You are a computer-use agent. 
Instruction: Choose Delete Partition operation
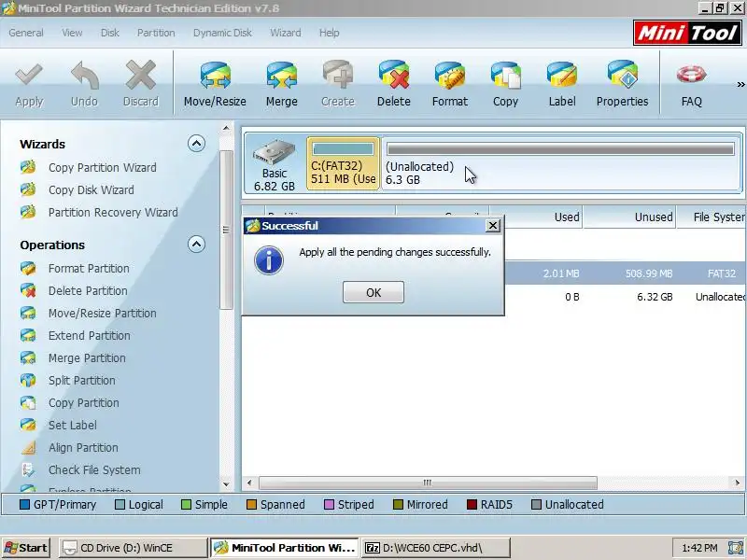coord(88,291)
